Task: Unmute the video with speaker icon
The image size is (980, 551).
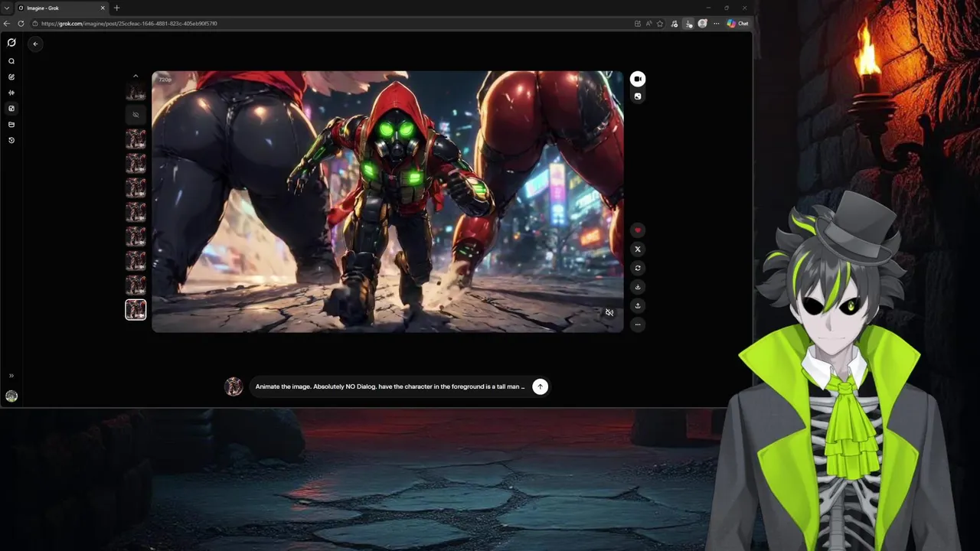Action: [609, 313]
